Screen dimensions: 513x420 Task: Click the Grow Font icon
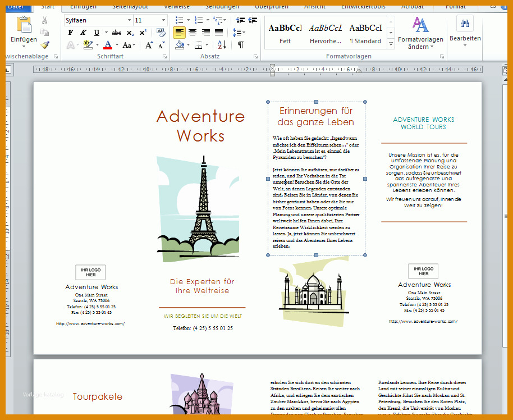tap(149, 45)
